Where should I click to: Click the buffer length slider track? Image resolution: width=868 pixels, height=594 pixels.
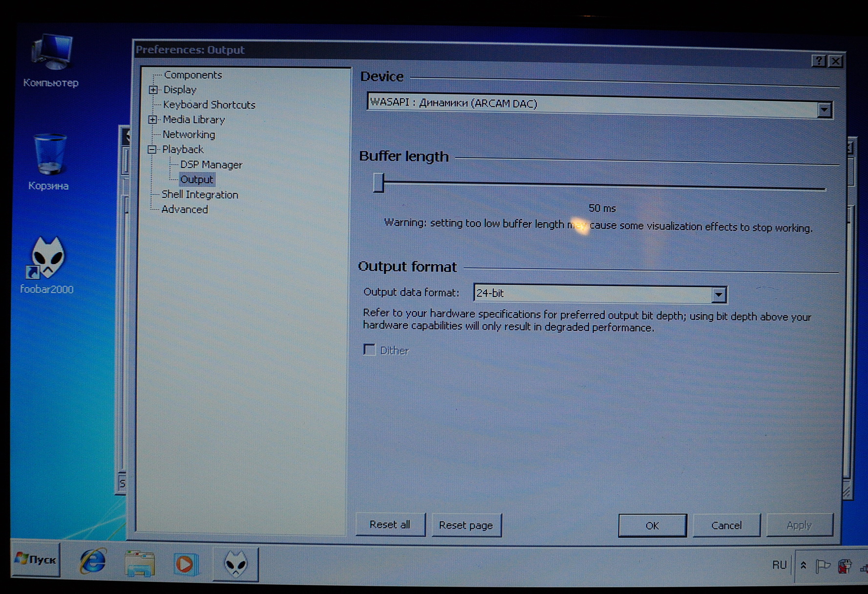click(x=604, y=185)
